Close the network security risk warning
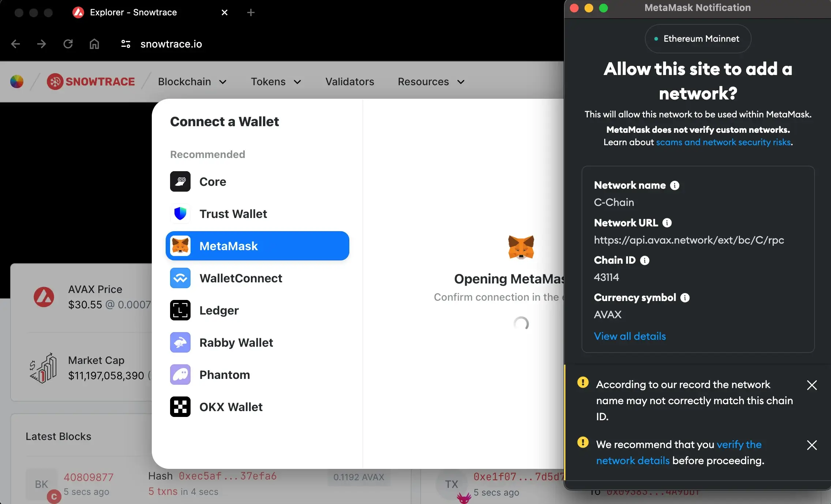The width and height of the screenshot is (831, 504). (811, 445)
